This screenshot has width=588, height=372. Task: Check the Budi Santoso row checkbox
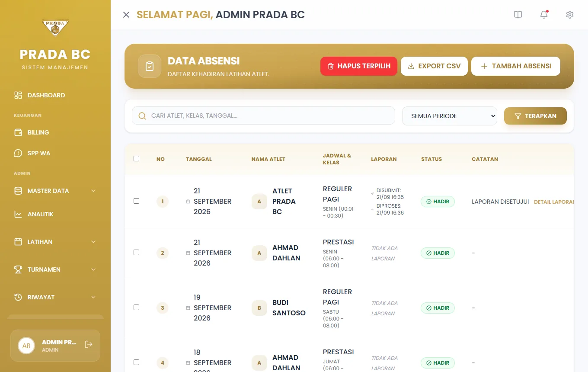click(137, 308)
